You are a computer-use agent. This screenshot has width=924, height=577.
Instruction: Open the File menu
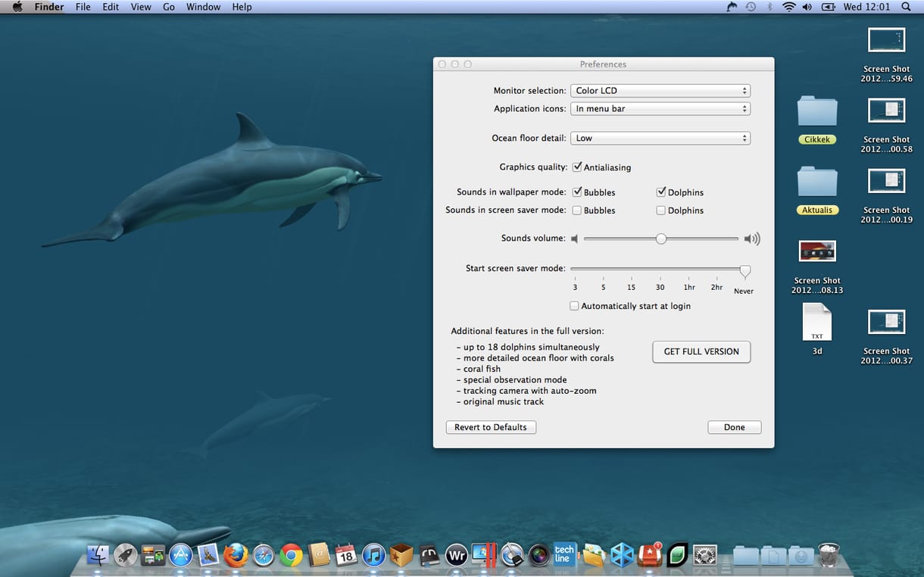tap(83, 7)
